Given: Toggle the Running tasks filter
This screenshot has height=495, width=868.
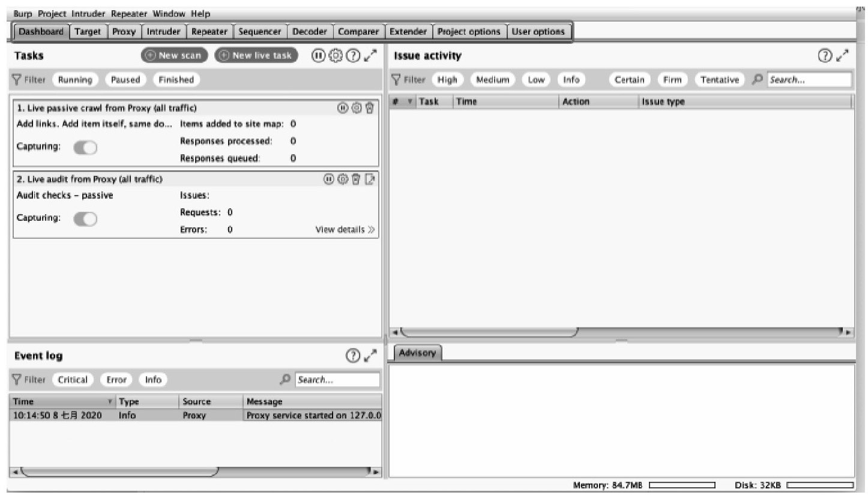Looking at the screenshot, I should (x=75, y=80).
